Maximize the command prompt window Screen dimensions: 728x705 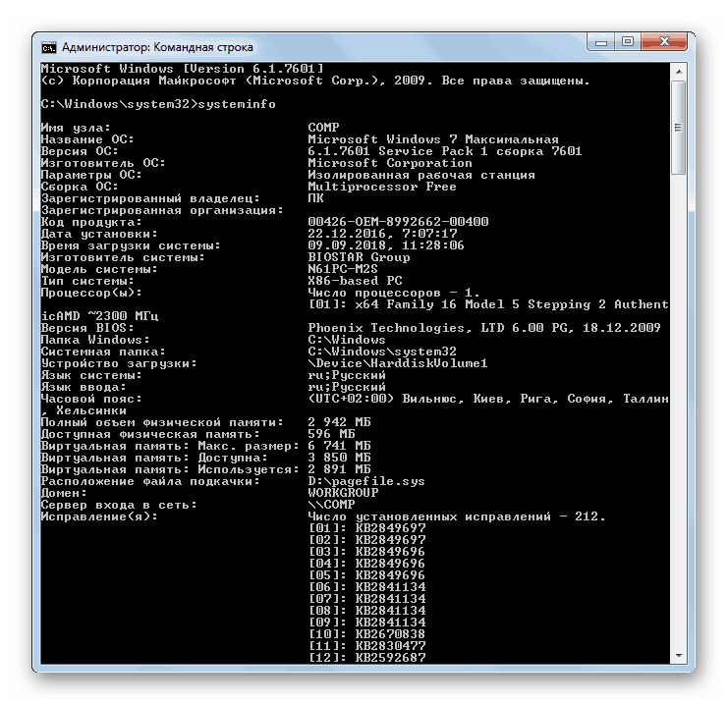point(629,43)
